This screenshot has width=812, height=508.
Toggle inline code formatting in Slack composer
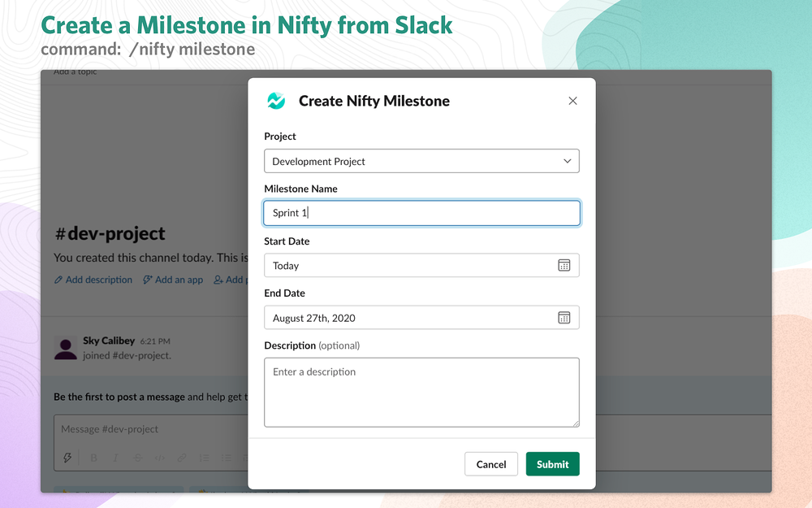click(x=159, y=458)
